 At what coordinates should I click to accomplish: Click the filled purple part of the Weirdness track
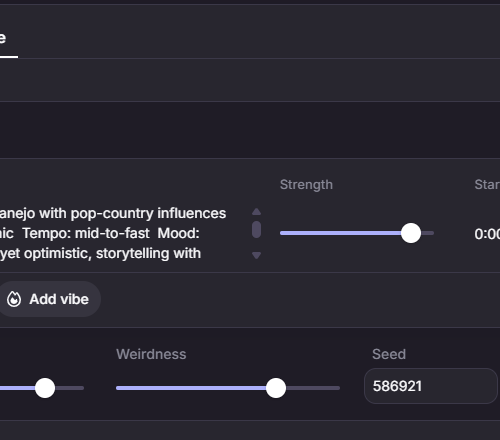coord(191,388)
